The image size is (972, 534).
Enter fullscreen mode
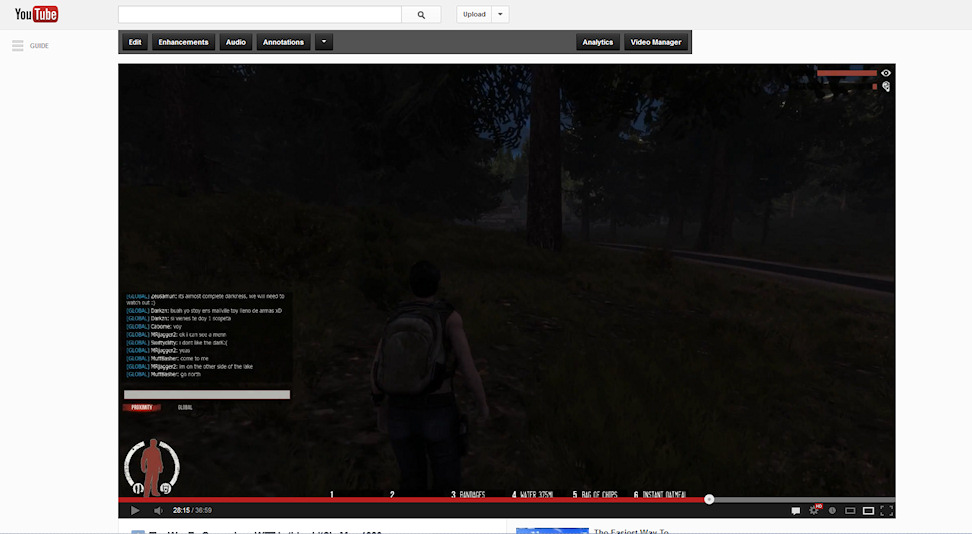(x=886, y=510)
